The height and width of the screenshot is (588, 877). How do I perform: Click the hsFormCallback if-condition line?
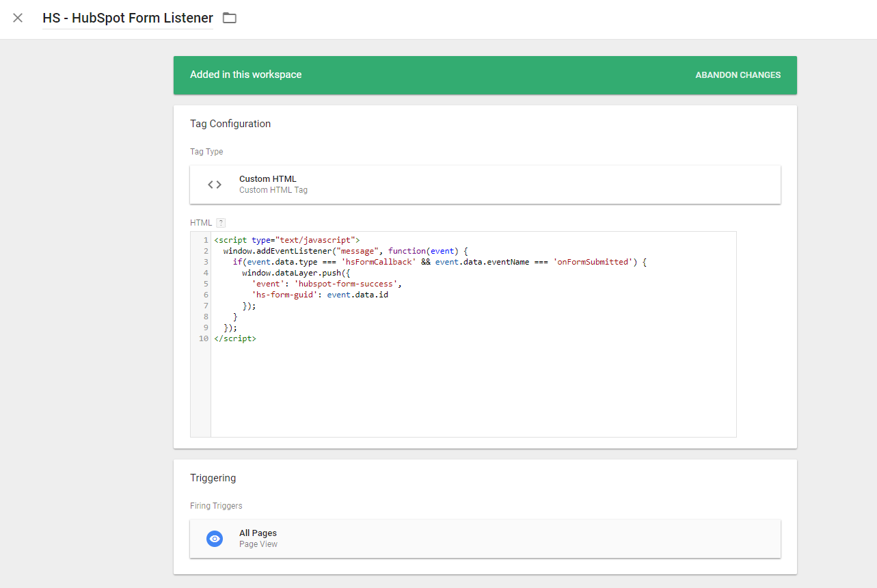click(x=440, y=262)
